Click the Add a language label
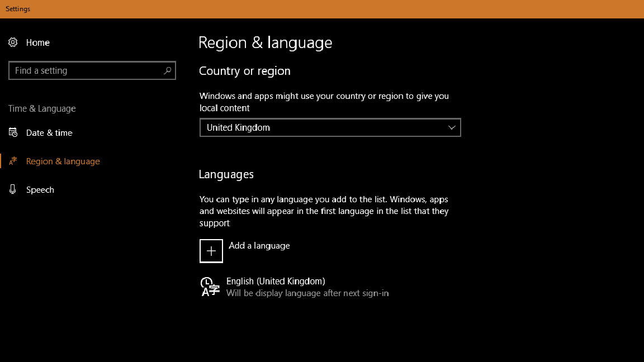The width and height of the screenshot is (644, 362). click(259, 245)
